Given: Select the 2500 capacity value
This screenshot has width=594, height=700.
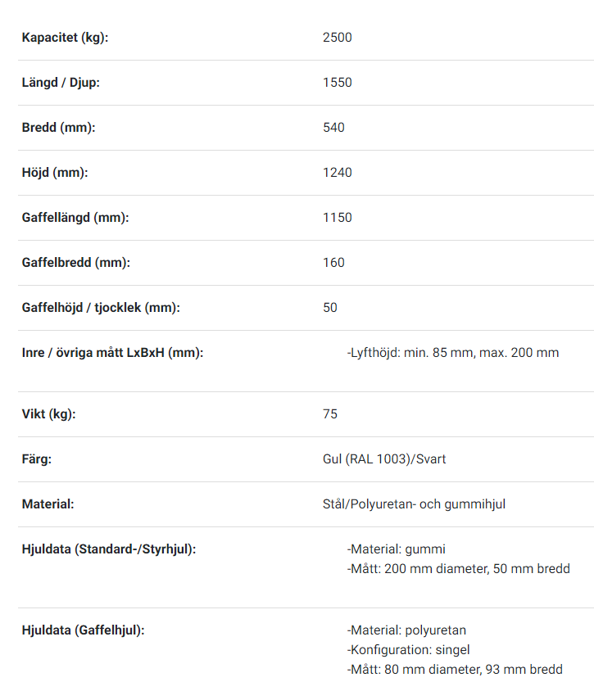Looking at the screenshot, I should pos(338,38).
